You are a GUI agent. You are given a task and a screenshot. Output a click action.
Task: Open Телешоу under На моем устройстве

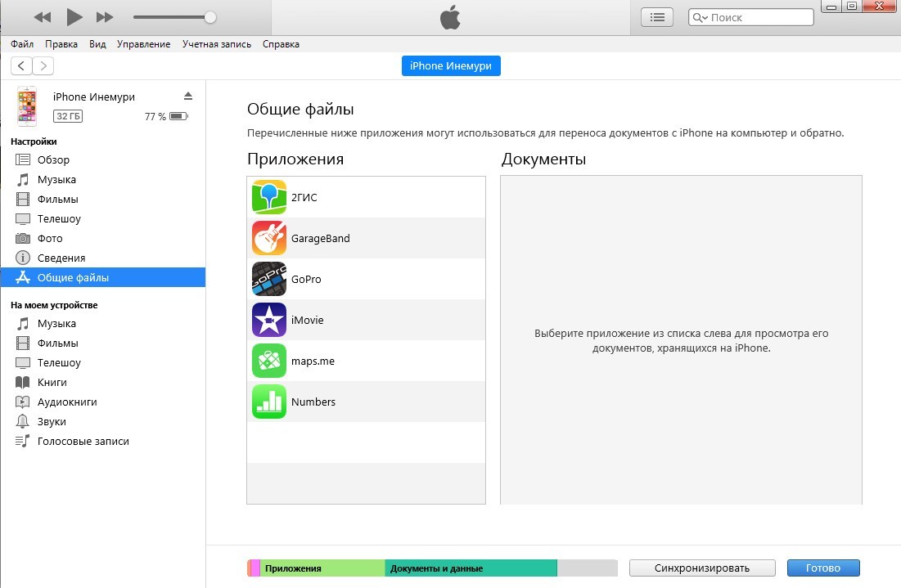(103, 363)
